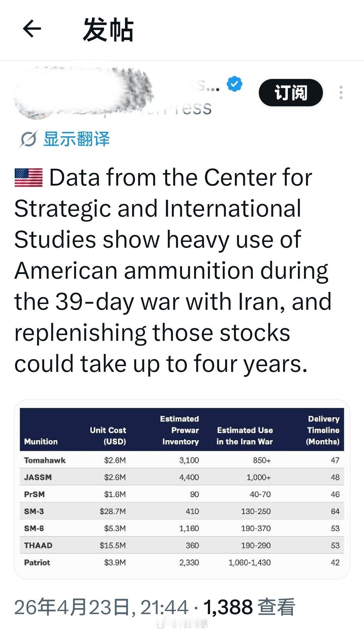
Task: Click the US flag emoji in the post
Action: coord(29,178)
